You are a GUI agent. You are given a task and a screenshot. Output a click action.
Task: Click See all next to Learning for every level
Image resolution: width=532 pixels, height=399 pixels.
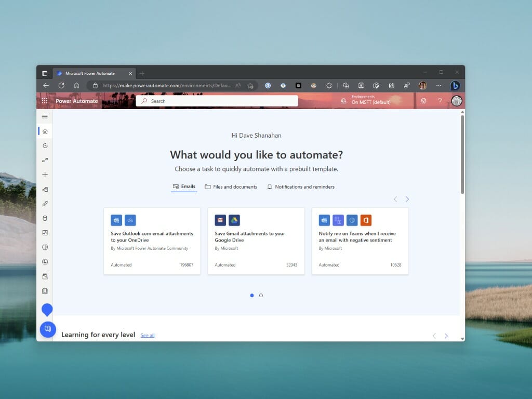(148, 336)
